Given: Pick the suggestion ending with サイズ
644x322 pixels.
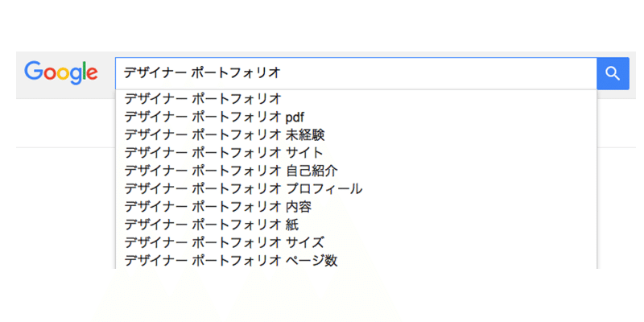Looking at the screenshot, I should 356,242.
